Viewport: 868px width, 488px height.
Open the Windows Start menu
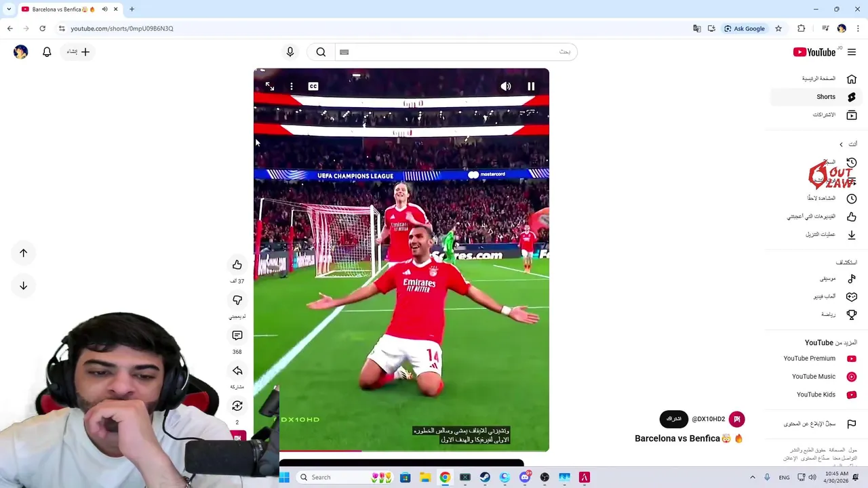pyautogui.click(x=284, y=477)
